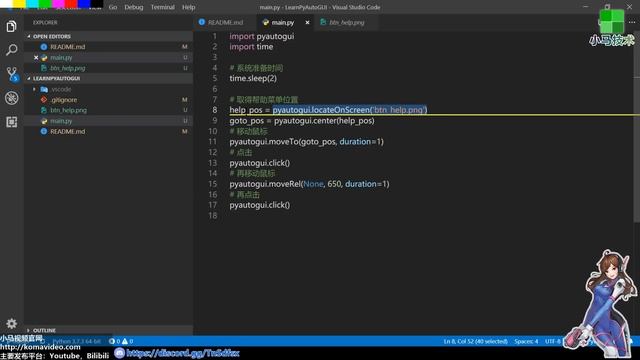Open the Search view in activity bar
Screen dimensions: 640x360
tap(11, 50)
